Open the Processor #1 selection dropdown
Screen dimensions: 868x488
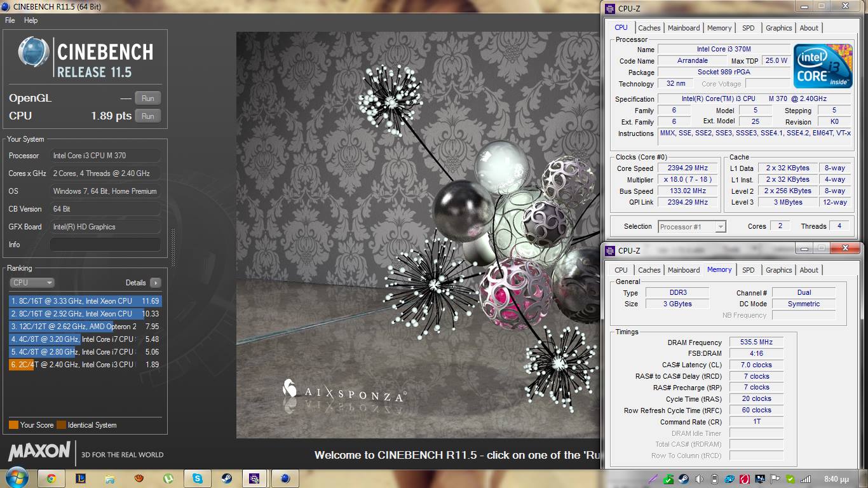[692, 227]
